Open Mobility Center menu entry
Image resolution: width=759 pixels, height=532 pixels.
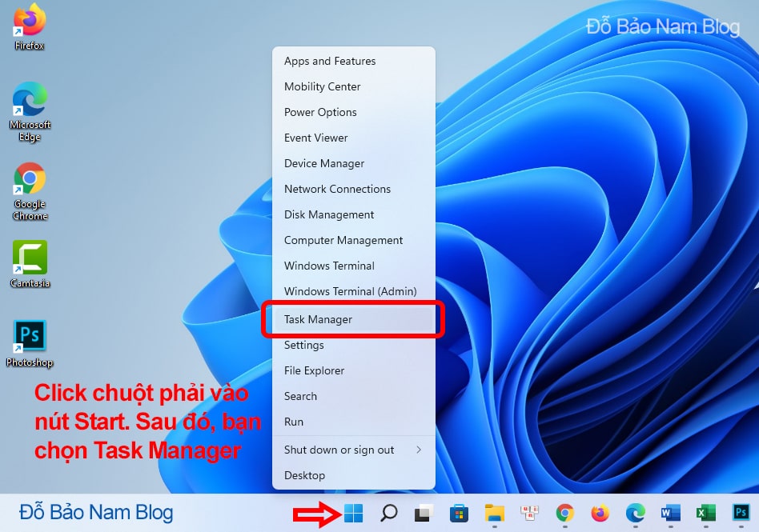pyautogui.click(x=354, y=86)
